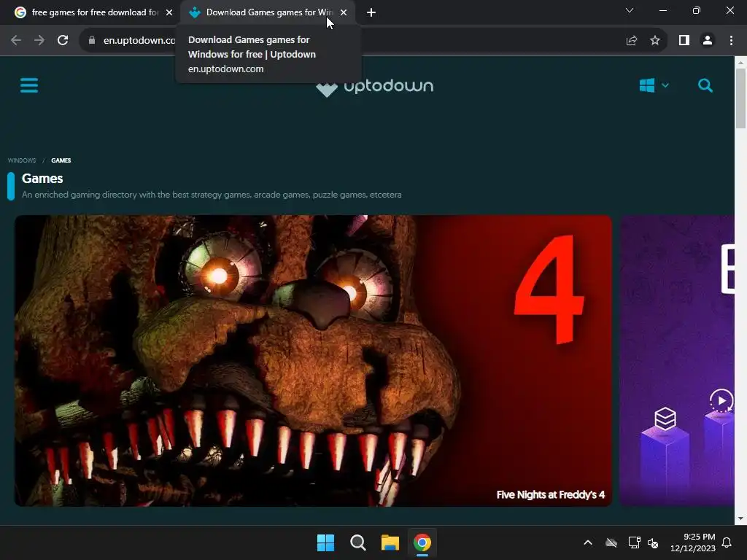Open the muted volume tray icon
This screenshot has width=747, height=560.
653,542
